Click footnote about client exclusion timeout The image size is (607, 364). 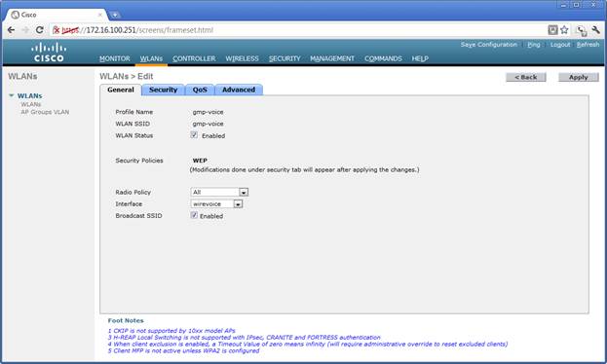tap(308, 344)
